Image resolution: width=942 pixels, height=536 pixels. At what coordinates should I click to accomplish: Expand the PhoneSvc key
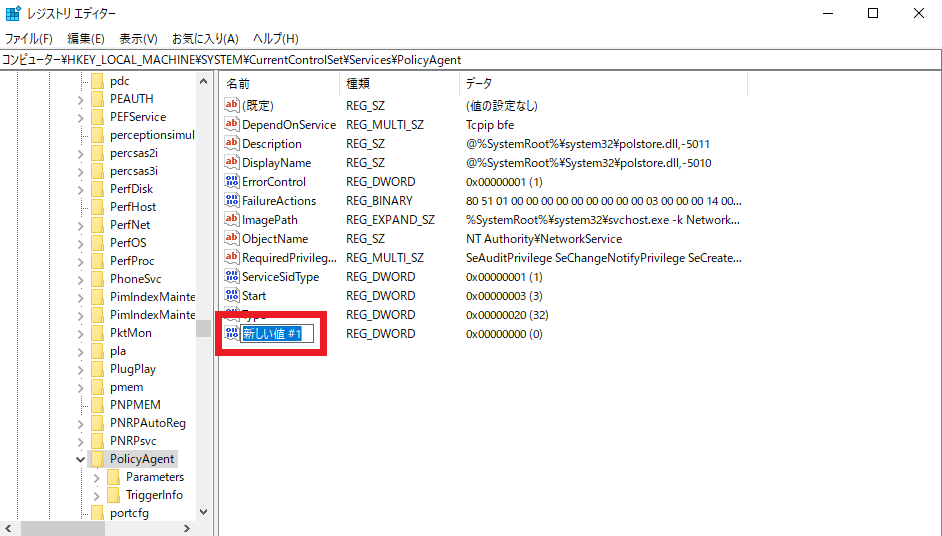[81, 280]
